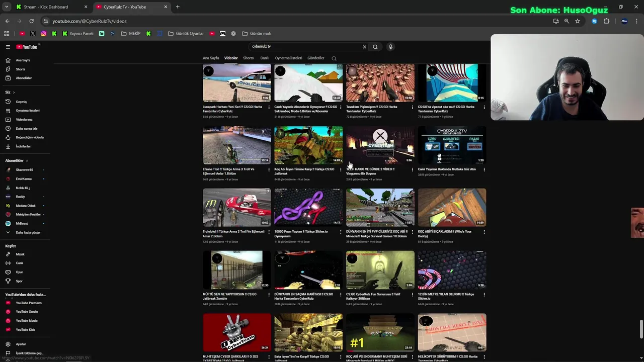Click the YouTube logo
This screenshot has height=362, width=644.
(27, 47)
